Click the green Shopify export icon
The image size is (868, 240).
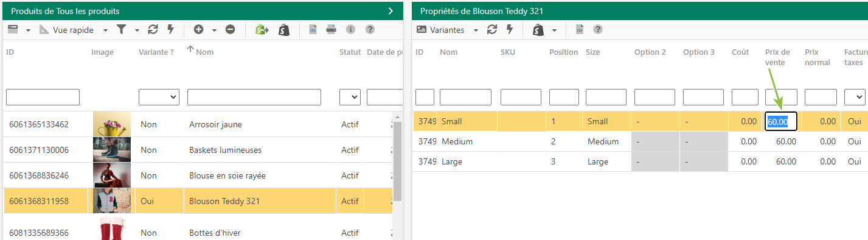pos(262,29)
